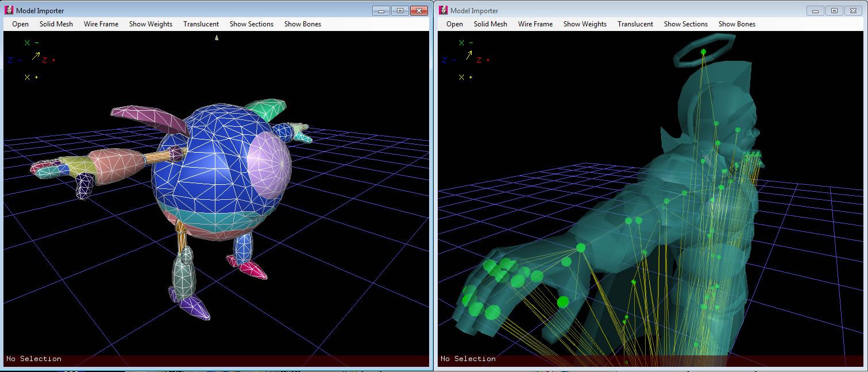Disable Translucent in the teal model window
Image resolution: width=868 pixels, height=372 pixels.
click(x=635, y=24)
